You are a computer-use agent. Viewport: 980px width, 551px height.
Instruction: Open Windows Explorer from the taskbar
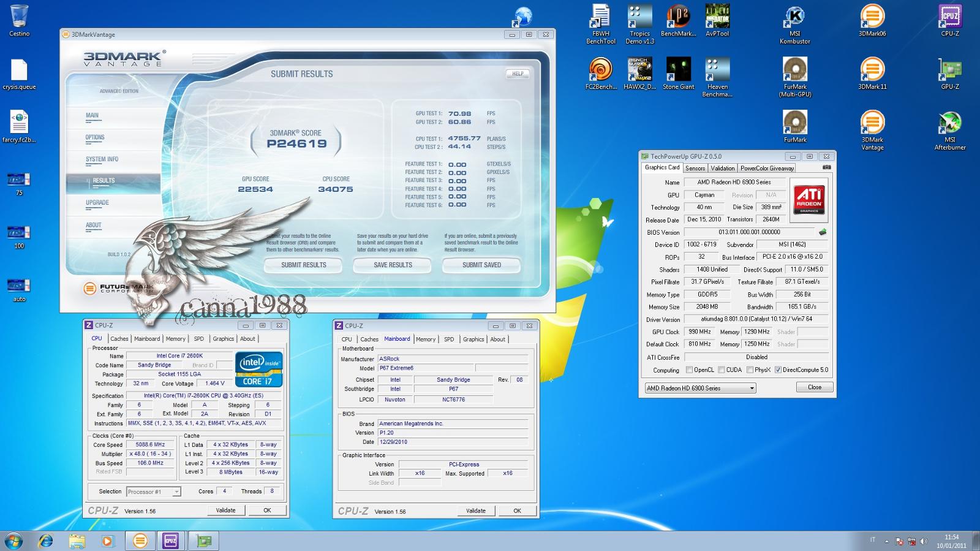pos(77,541)
